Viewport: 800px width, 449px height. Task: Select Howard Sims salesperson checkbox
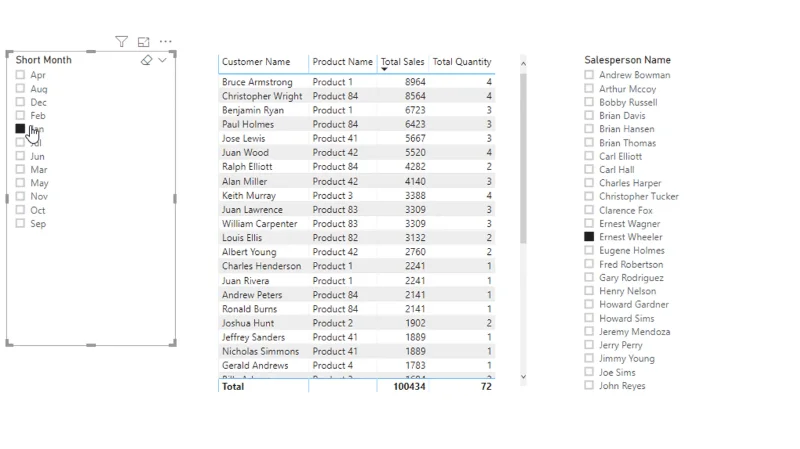(589, 318)
